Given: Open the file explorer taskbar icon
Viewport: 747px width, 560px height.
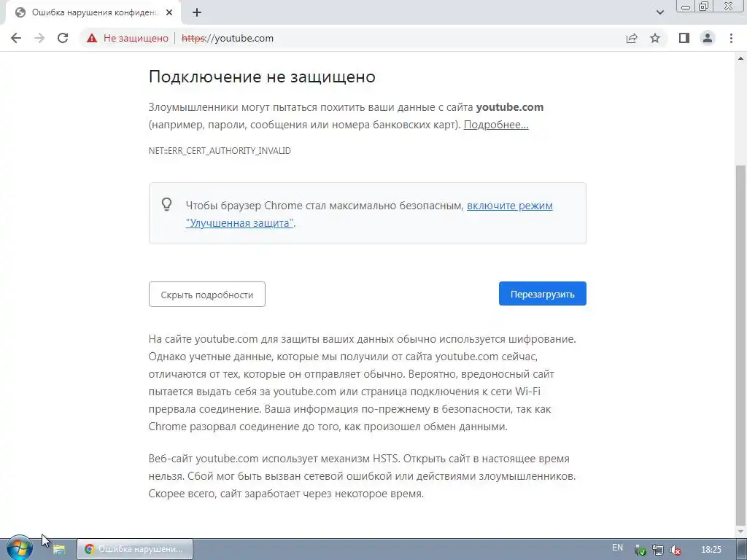Looking at the screenshot, I should 58,549.
